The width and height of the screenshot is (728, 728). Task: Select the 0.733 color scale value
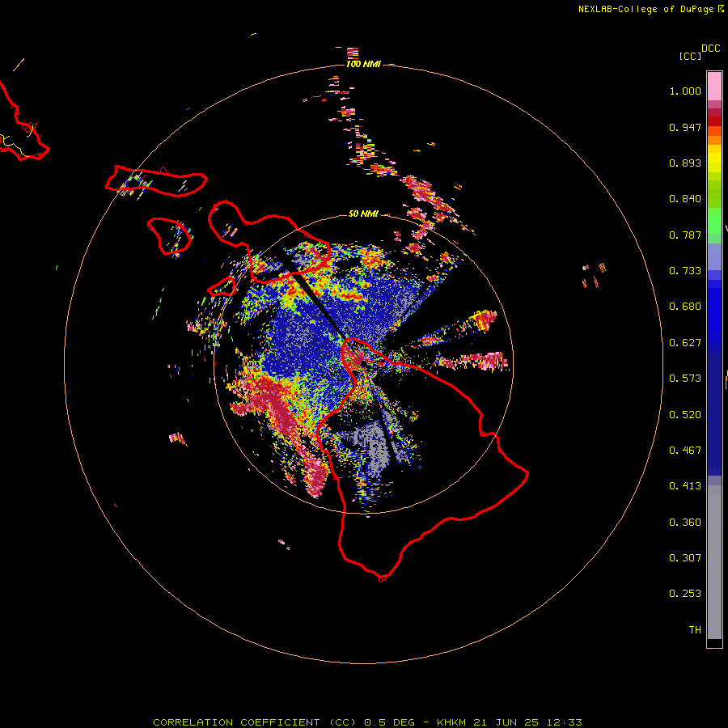685,271
